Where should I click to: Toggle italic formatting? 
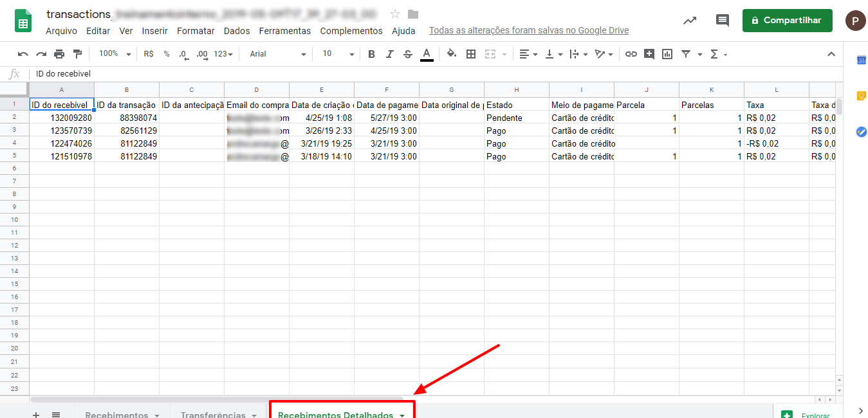pyautogui.click(x=389, y=54)
